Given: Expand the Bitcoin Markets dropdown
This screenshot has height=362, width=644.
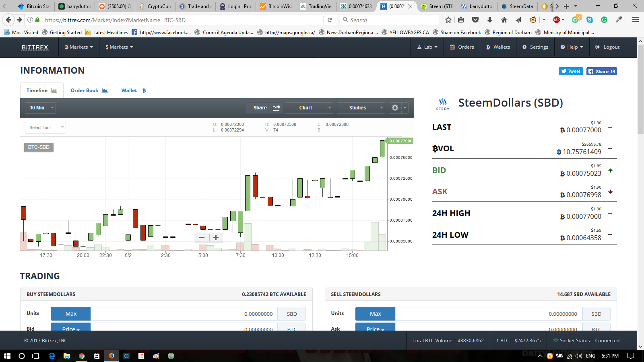Looking at the screenshot, I should coord(79,47).
